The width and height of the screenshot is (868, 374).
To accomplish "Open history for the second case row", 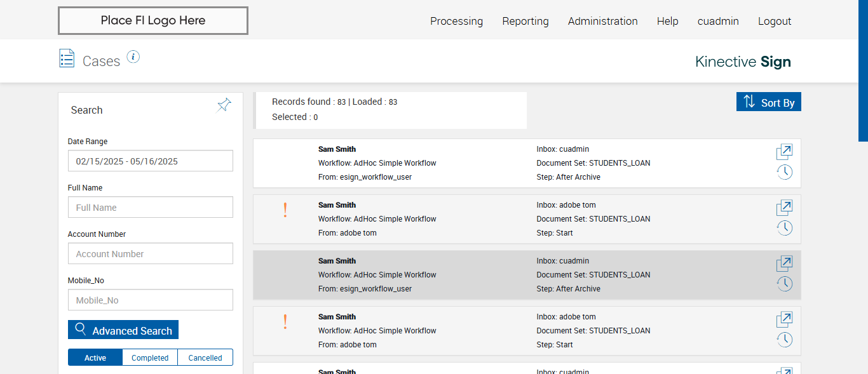I will pos(784,228).
